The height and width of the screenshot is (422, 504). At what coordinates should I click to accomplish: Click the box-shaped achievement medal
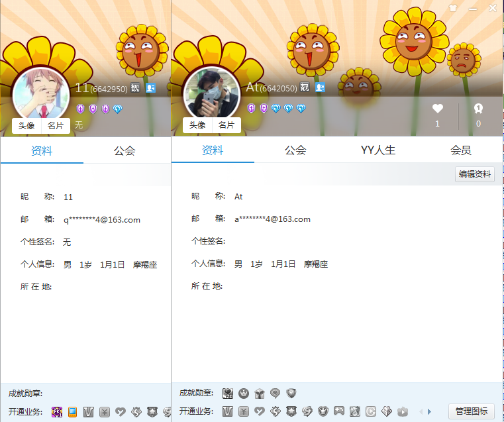pos(260,393)
